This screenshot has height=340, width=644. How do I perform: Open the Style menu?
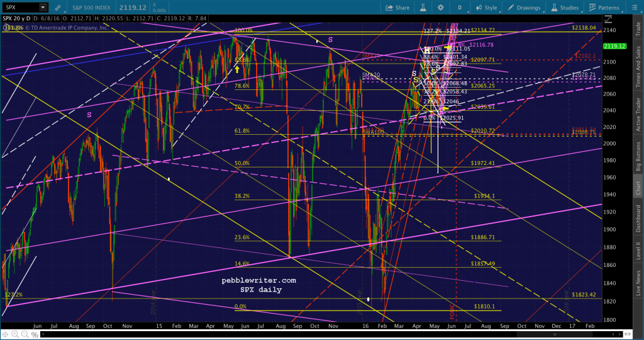point(486,8)
